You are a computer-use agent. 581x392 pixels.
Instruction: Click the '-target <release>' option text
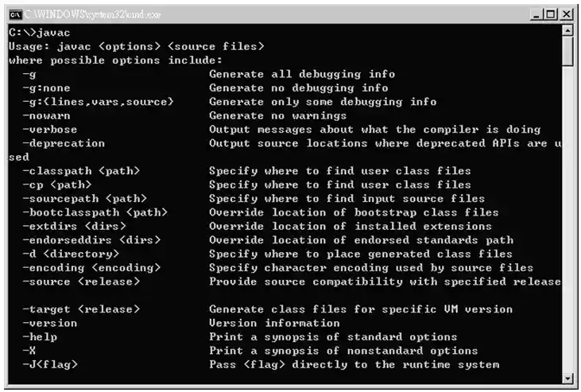[x=81, y=309]
